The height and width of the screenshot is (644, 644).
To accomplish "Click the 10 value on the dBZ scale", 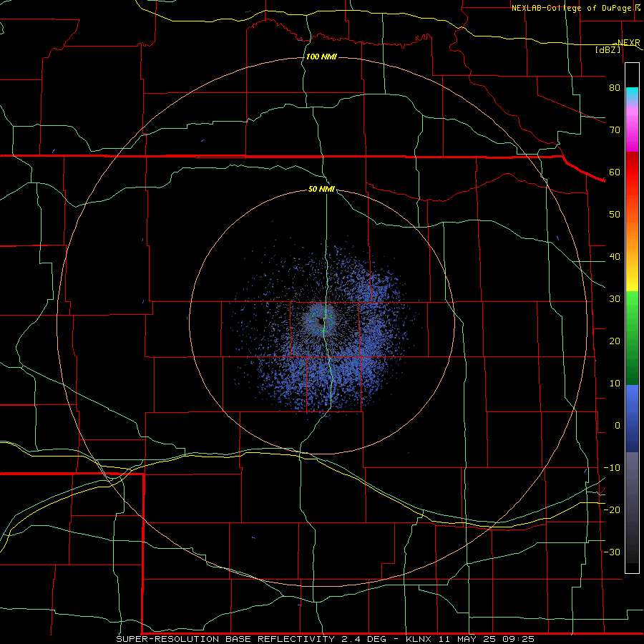I will [x=615, y=384].
